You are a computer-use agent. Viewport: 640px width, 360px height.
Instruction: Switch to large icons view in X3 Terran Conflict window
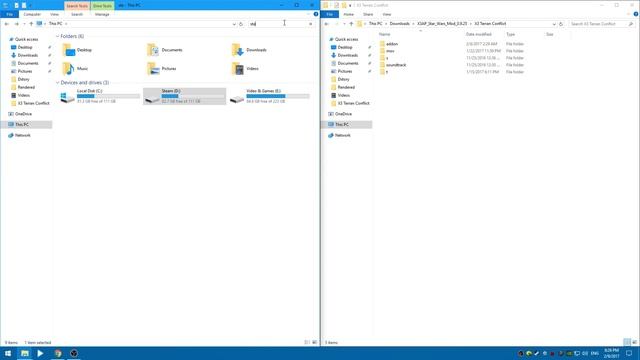(x=634, y=342)
